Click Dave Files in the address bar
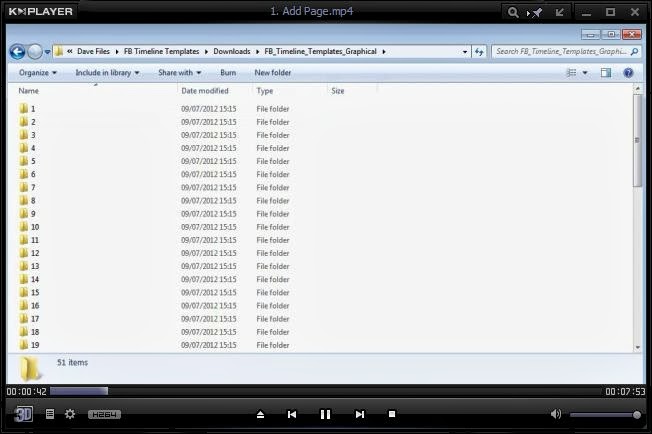Viewport: 652px width, 434px height. click(93, 52)
